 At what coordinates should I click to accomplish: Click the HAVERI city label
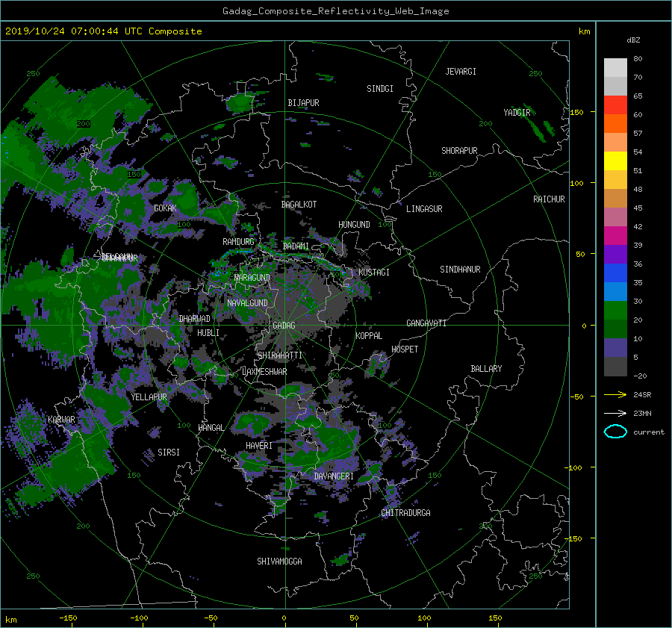click(259, 446)
